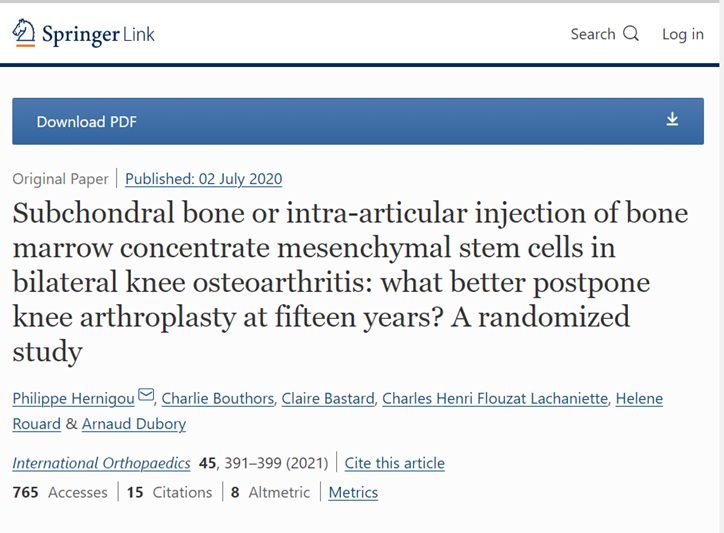Click the 15 Citations count
Viewport: 724px width, 533px height.
pos(169,492)
